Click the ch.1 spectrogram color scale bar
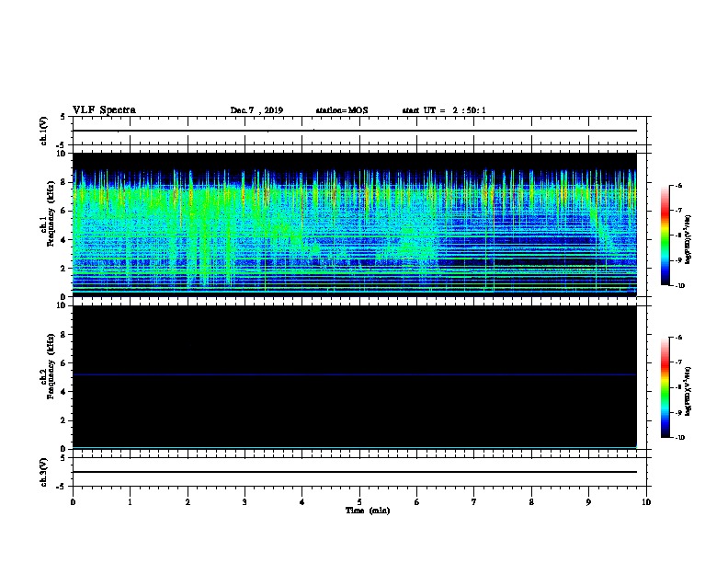Screen dimensions: 728x563 point(665,236)
